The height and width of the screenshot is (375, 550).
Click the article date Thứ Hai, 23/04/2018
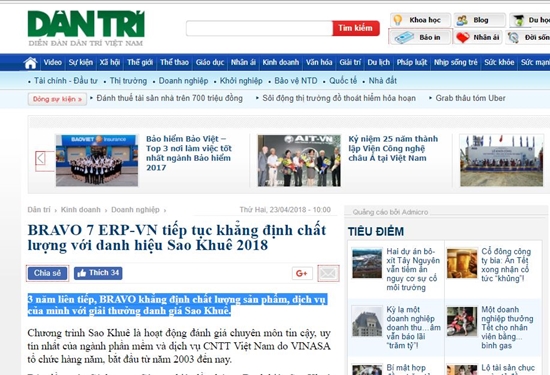tap(285, 210)
